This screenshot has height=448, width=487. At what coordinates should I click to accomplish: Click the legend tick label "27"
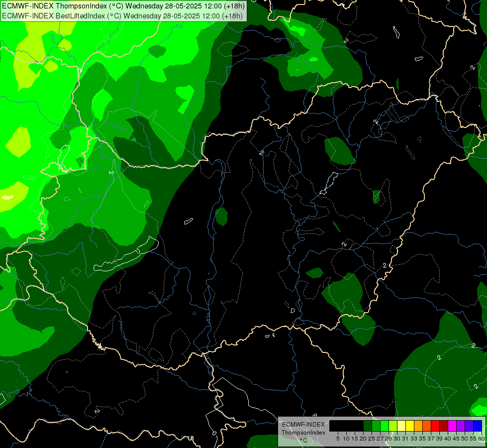pyautogui.click(x=380, y=439)
